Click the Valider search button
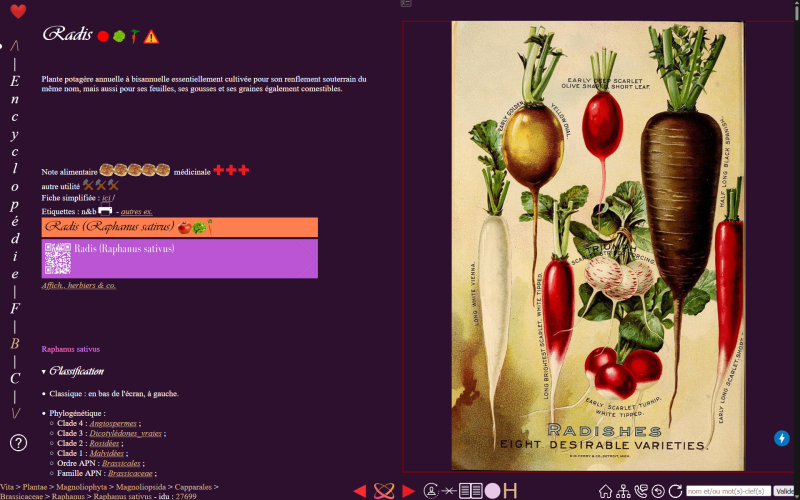Image resolution: width=800 pixels, height=500 pixels. coord(786,491)
